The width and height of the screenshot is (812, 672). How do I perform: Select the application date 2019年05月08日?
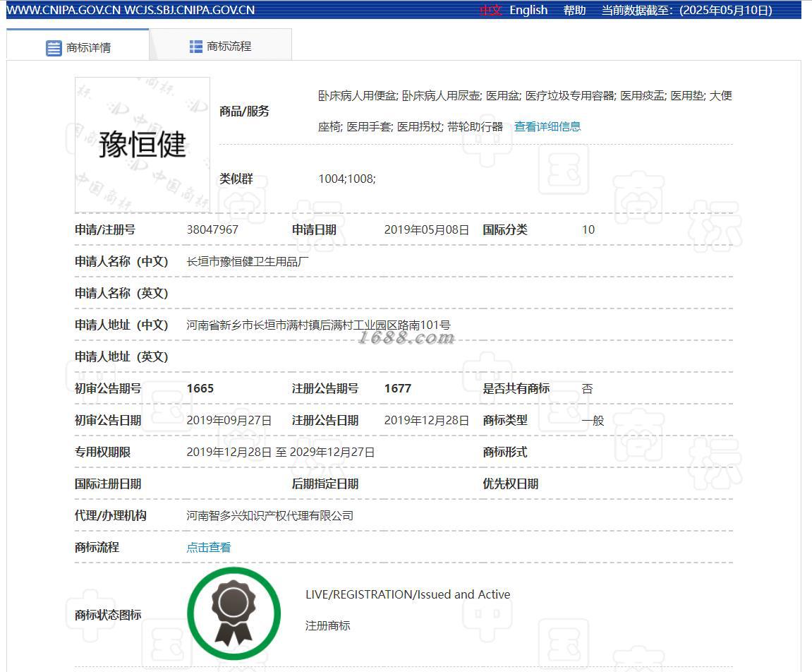(427, 229)
